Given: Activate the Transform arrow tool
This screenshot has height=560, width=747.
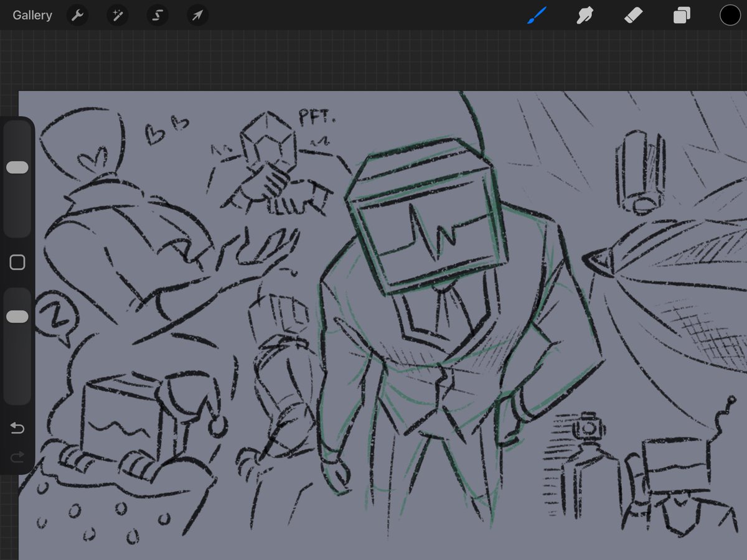Looking at the screenshot, I should pyautogui.click(x=197, y=15).
